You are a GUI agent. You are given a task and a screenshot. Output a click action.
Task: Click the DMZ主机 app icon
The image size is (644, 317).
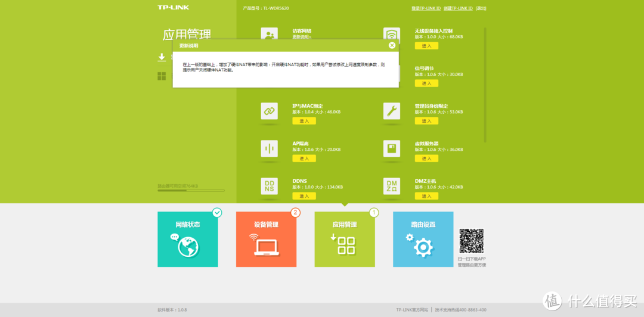coord(391,186)
